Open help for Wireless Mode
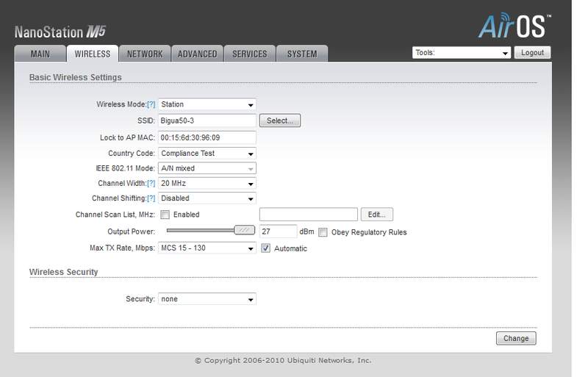588x377 pixels. pos(151,104)
